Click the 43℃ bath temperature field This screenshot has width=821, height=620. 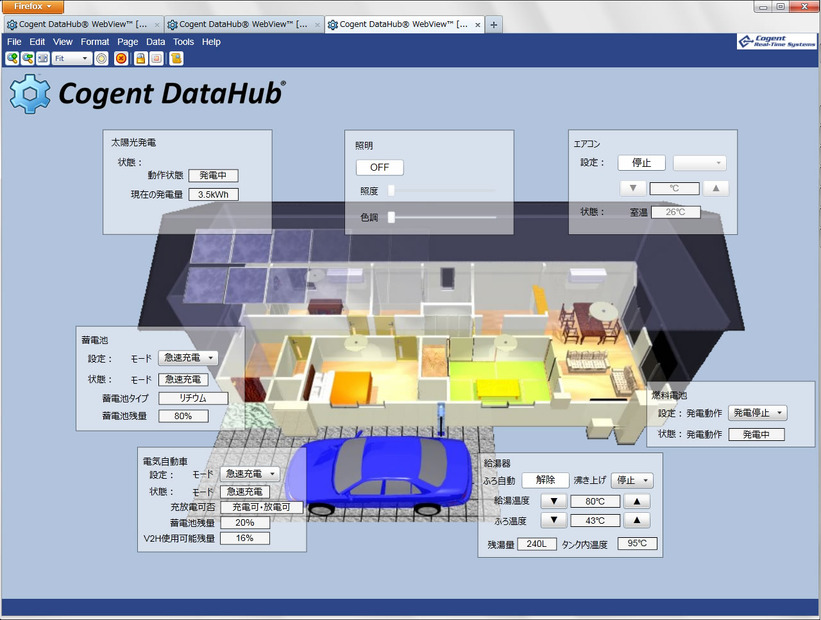click(x=595, y=521)
